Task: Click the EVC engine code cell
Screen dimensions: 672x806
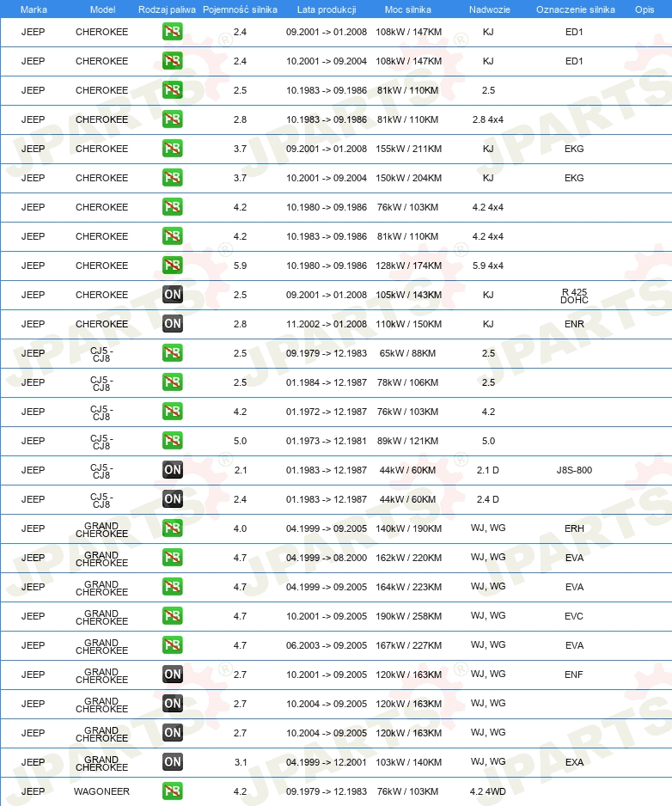Action: pyautogui.click(x=574, y=616)
